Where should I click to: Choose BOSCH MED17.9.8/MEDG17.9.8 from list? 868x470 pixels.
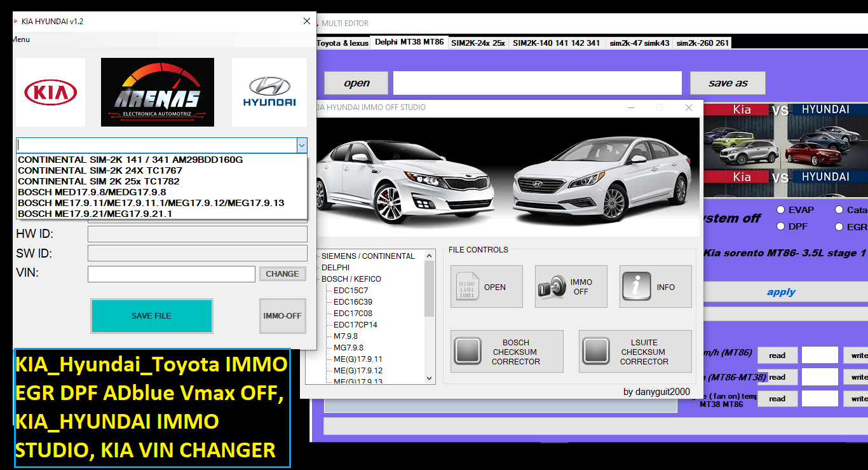[x=92, y=192]
